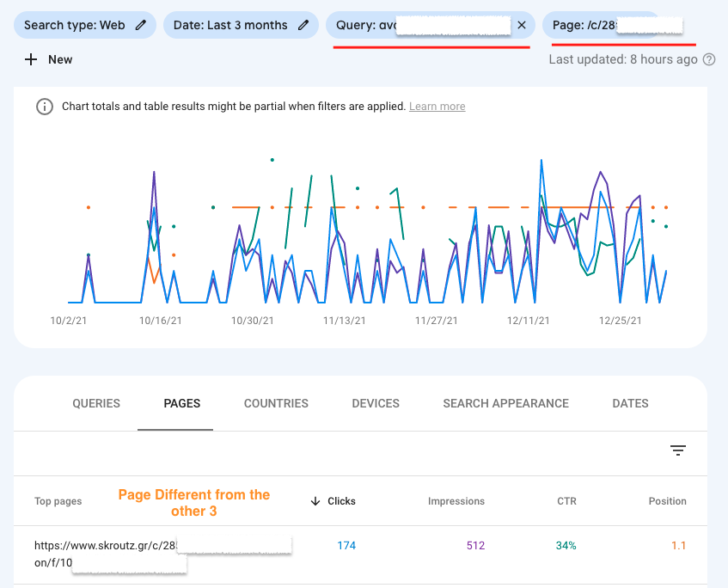Add a New filter
The width and height of the screenshot is (728, 588).
point(48,59)
